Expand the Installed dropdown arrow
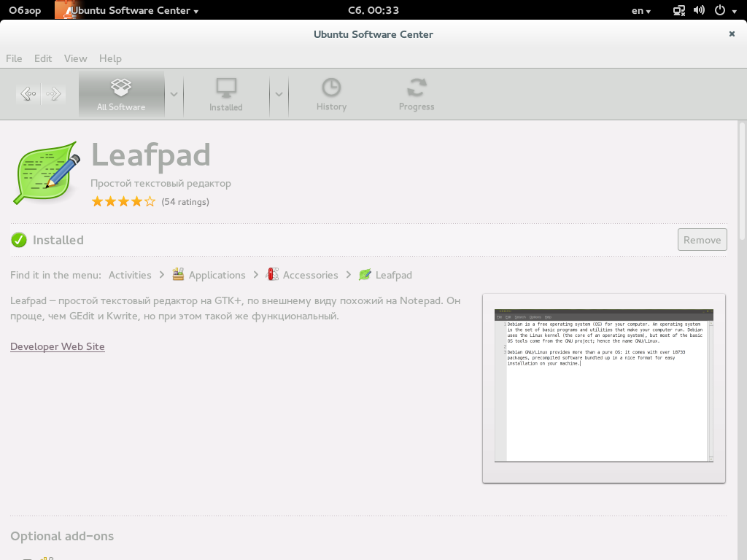 [x=279, y=94]
